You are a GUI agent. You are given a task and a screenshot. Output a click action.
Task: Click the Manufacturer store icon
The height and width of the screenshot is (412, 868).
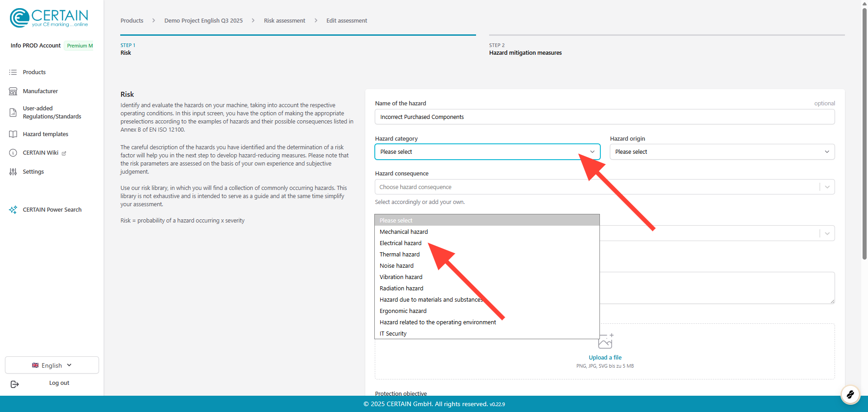[13, 91]
